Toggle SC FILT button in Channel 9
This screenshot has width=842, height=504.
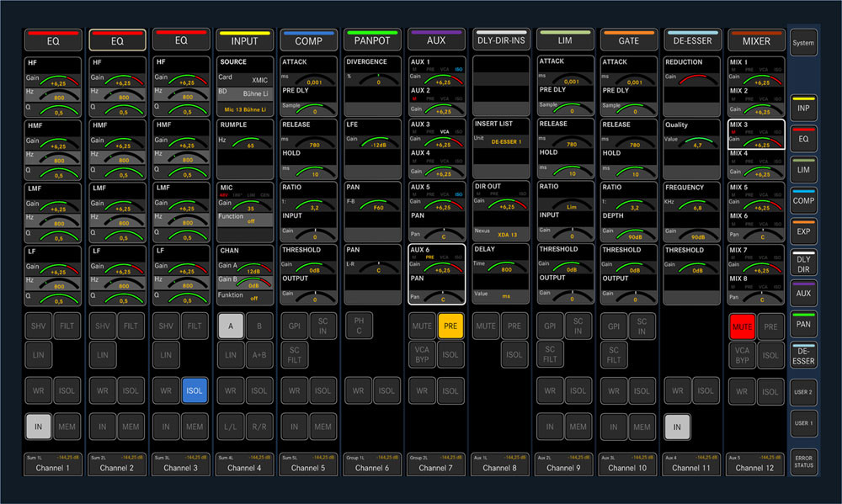(x=550, y=354)
